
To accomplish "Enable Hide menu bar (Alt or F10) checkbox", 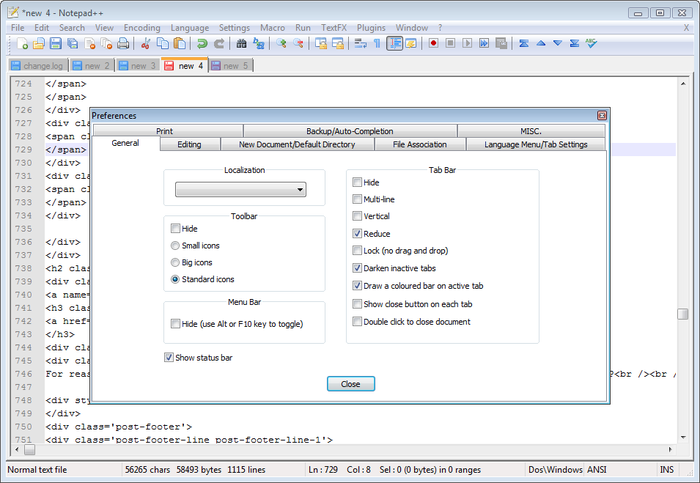I will click(x=175, y=324).
